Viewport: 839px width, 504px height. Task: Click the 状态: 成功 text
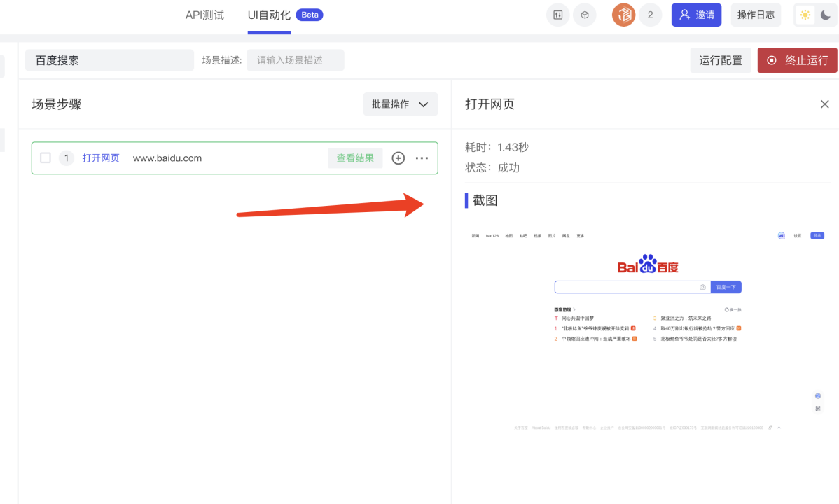(492, 167)
